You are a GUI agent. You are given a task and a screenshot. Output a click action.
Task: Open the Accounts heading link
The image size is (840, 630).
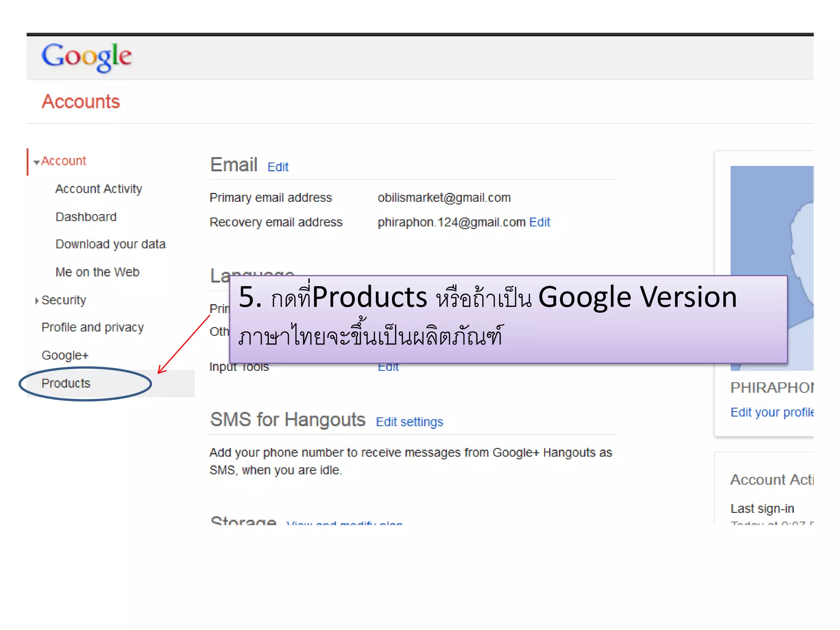click(81, 101)
